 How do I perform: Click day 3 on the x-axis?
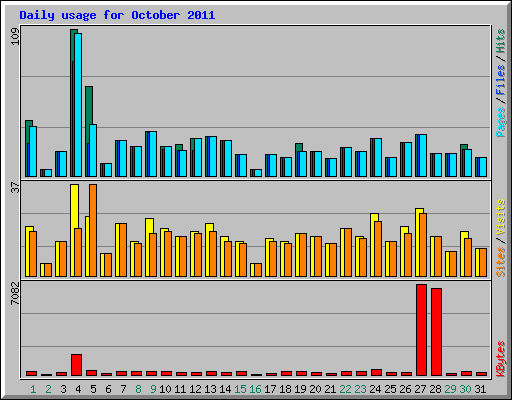point(63,389)
